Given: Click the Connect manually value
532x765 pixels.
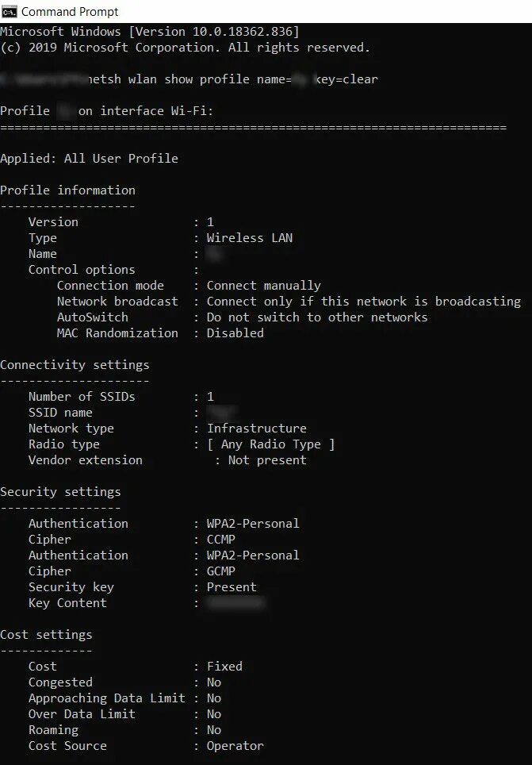Looking at the screenshot, I should coord(264,286).
